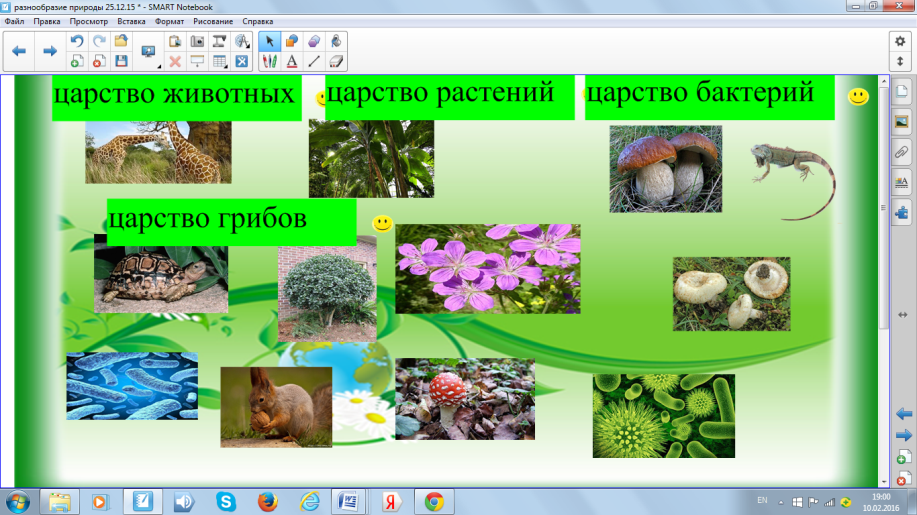Toggle the screen shade tool

[196, 61]
